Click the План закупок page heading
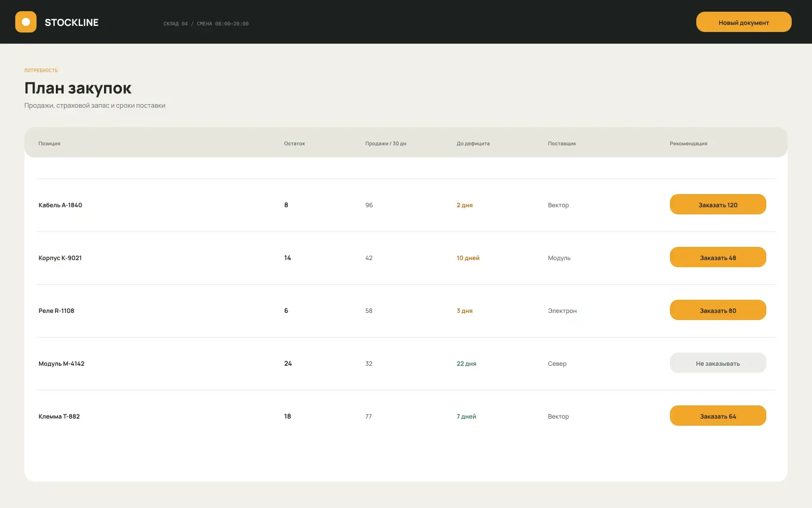The image size is (812, 508). [x=78, y=88]
